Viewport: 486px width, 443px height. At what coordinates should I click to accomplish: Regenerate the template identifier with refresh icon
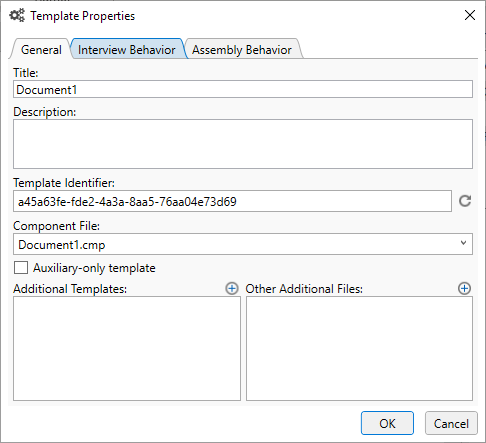[465, 201]
